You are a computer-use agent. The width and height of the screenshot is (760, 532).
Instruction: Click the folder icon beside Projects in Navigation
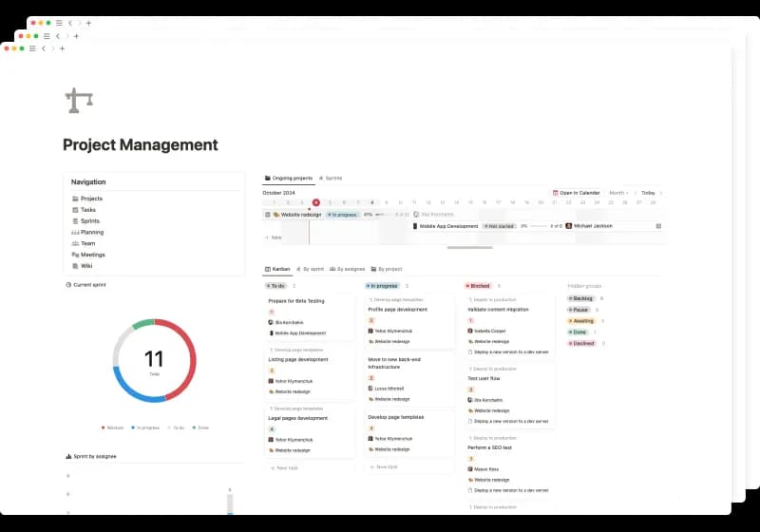(75, 199)
